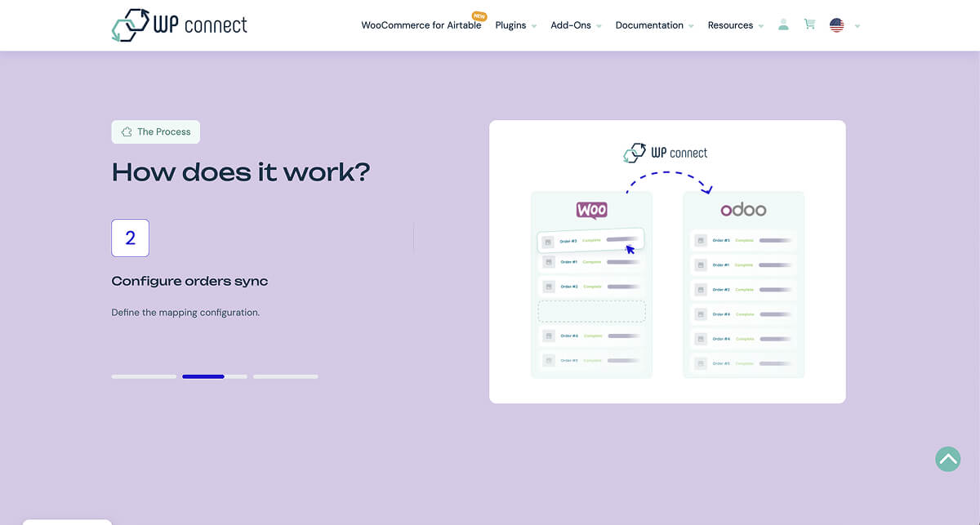Open the Add-Ons menu
Viewport: 980px width, 525px height.
571,25
